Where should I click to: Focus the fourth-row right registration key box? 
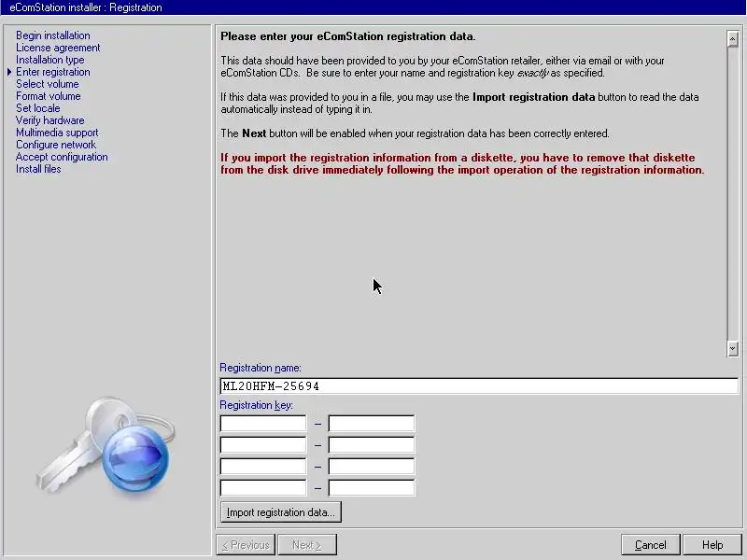(372, 487)
